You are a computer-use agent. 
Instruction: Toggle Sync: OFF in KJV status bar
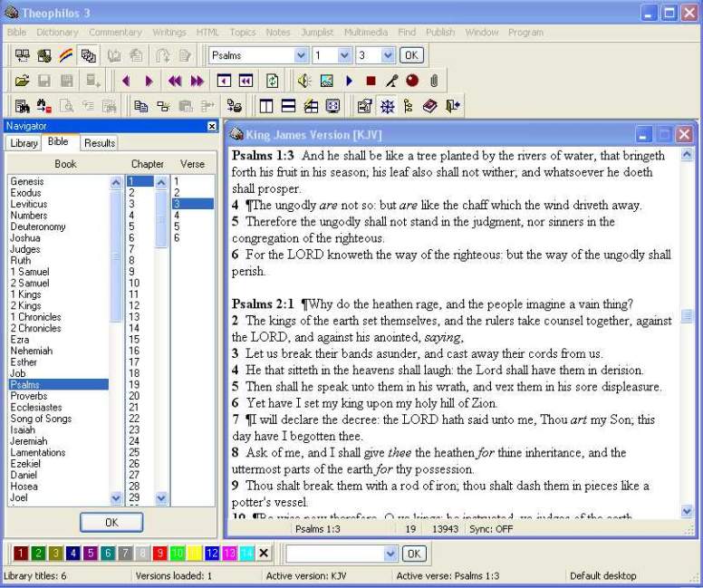click(x=491, y=529)
